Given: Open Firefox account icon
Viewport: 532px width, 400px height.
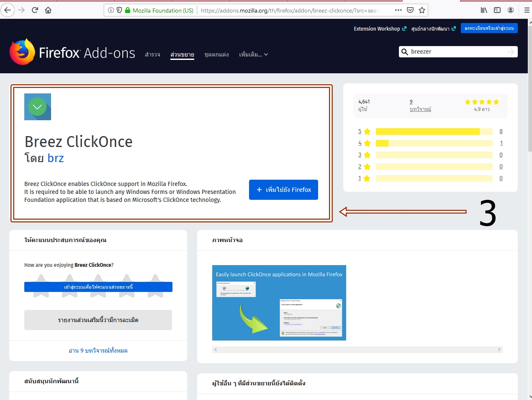Looking at the screenshot, I should tap(511, 10).
